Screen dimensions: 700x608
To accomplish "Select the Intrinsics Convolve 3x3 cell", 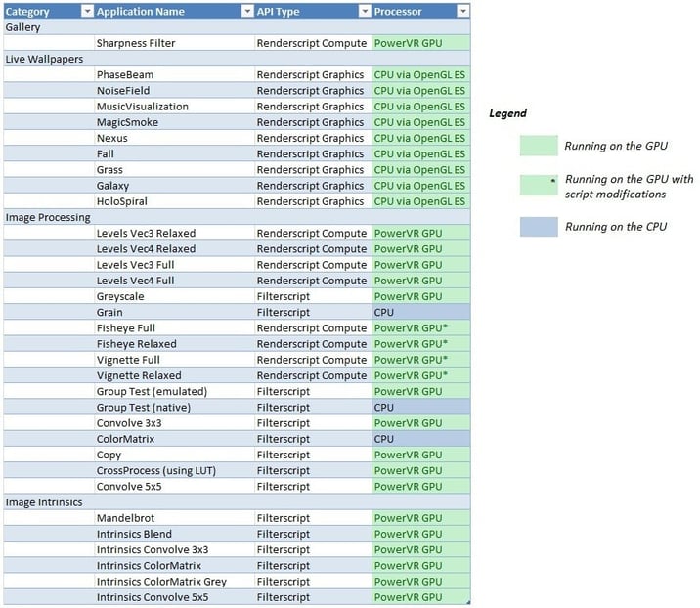I will click(x=175, y=550).
